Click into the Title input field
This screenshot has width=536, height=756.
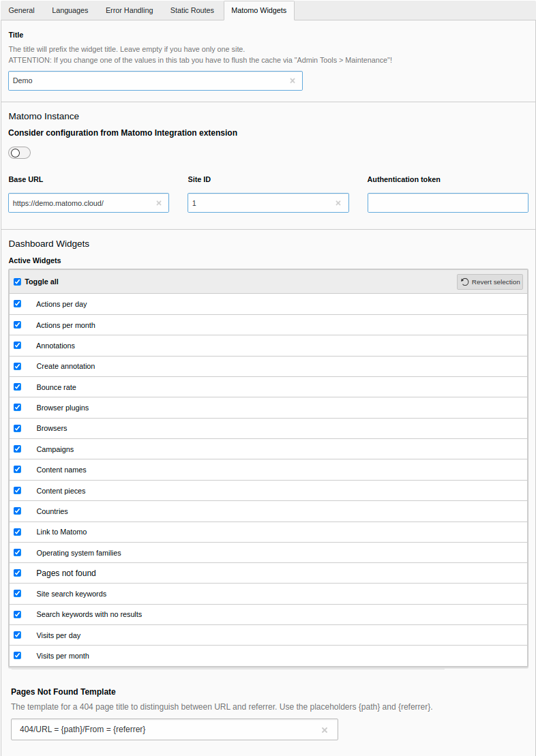tap(147, 80)
